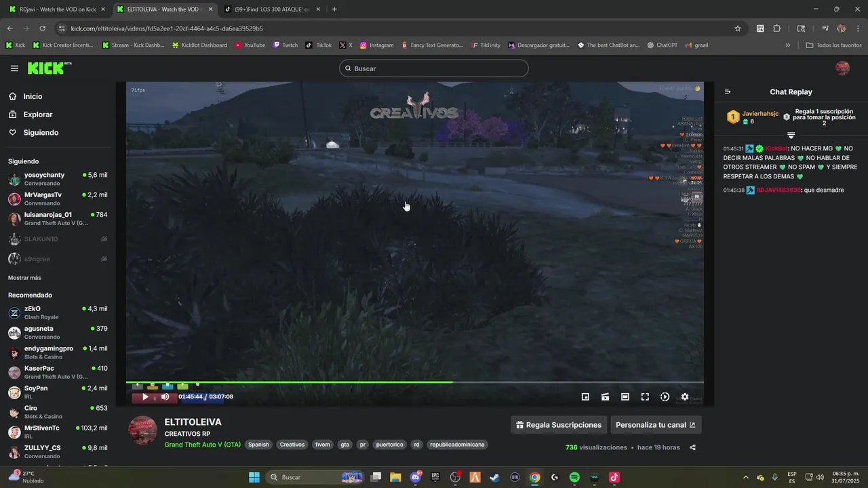This screenshot has height=488, width=868.
Task: Open Grand Theft Auto V category link
Action: (x=202, y=445)
